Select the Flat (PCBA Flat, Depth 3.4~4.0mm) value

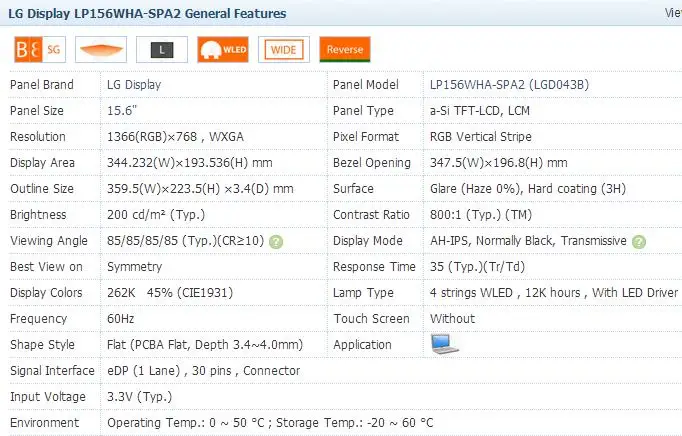click(205, 345)
